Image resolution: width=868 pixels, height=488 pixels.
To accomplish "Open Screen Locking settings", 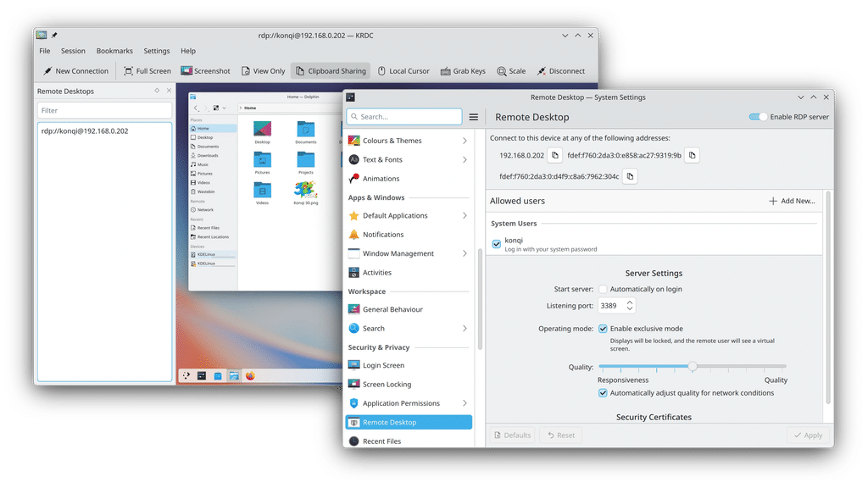I will point(409,385).
